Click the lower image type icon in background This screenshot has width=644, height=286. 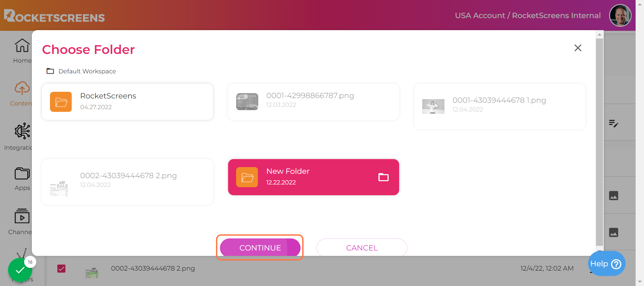613,232
